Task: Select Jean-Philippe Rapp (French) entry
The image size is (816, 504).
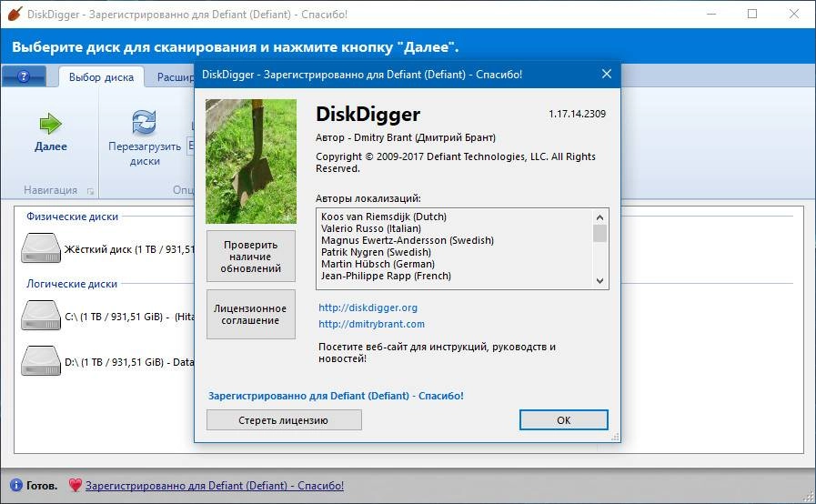Action: click(386, 276)
